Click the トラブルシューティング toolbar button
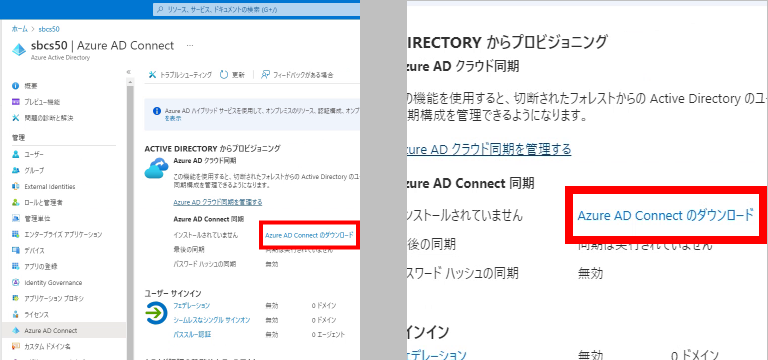Viewport: 768px width, 360px height. pos(181,75)
